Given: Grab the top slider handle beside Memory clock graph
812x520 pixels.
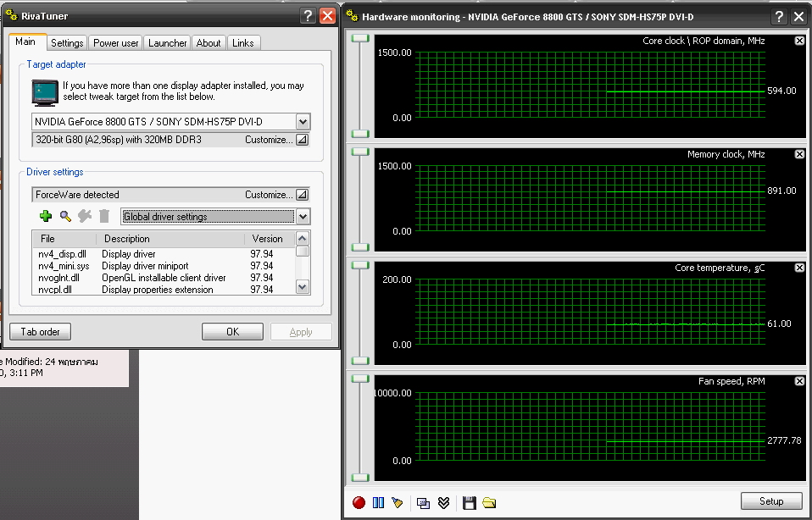Looking at the screenshot, I should pos(360,152).
